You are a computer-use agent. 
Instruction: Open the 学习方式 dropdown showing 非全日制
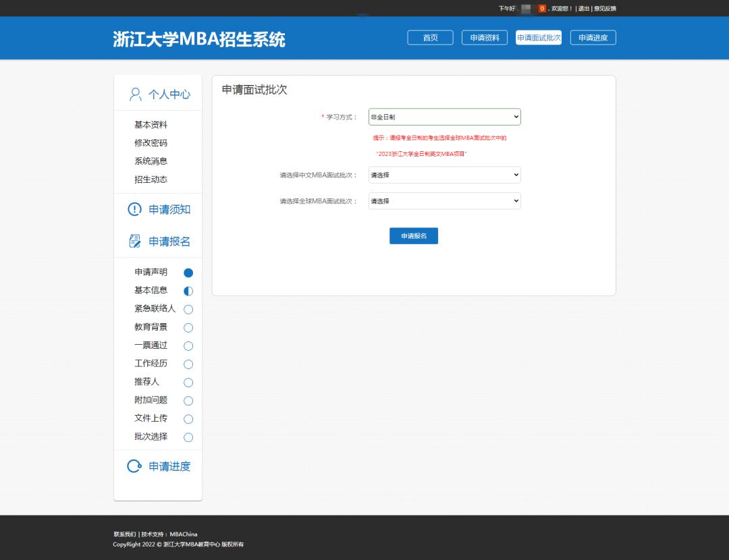pos(444,116)
